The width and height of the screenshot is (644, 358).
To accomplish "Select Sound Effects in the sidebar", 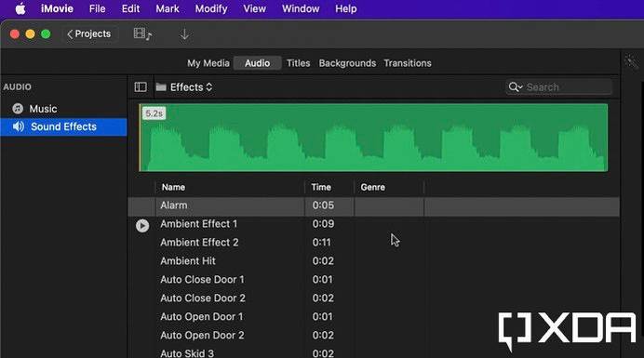I will [x=63, y=126].
